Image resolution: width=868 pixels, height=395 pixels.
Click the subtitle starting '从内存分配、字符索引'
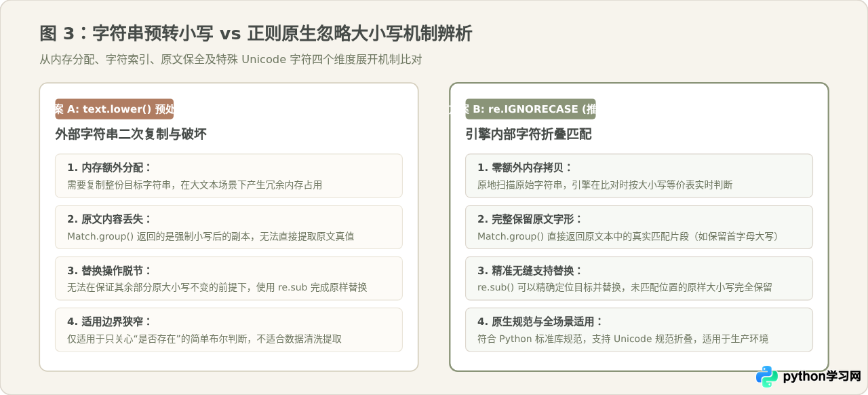(231, 60)
